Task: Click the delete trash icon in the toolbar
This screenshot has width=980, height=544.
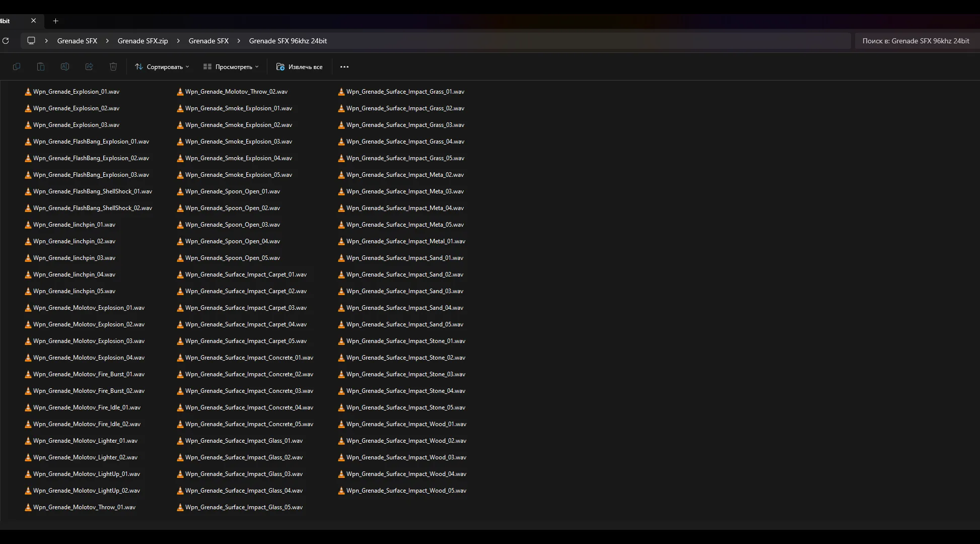Action: (x=113, y=66)
